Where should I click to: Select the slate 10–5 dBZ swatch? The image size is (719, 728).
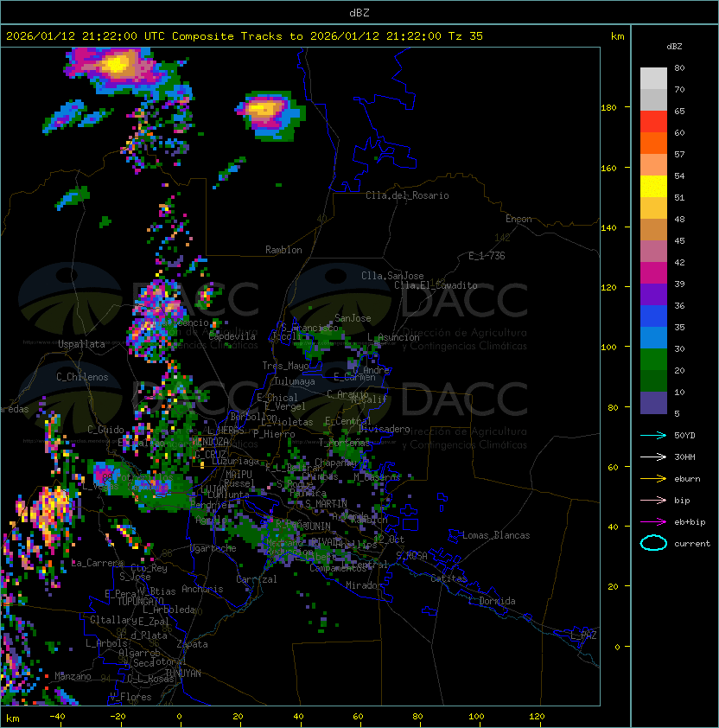[x=653, y=403]
